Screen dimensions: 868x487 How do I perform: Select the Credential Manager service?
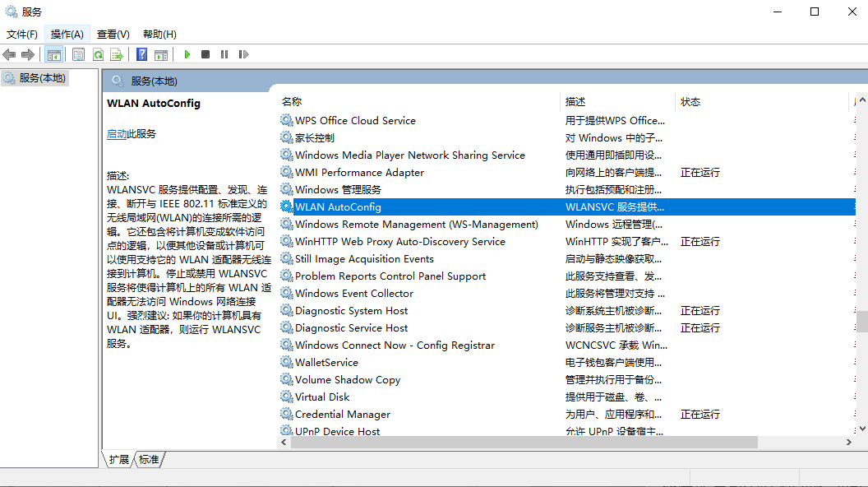point(343,414)
